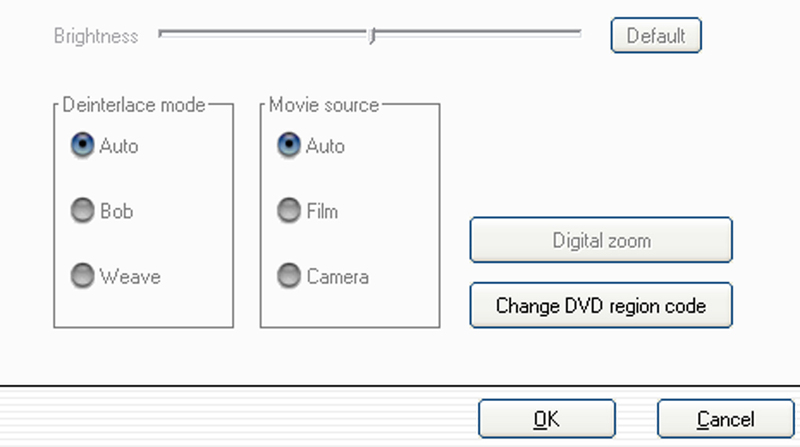Image resolution: width=800 pixels, height=447 pixels.
Task: Click the Change DVD region code button
Action: click(x=601, y=306)
